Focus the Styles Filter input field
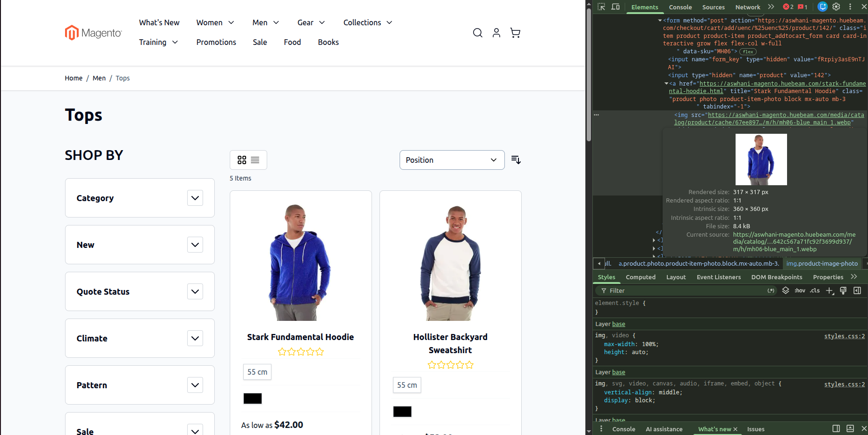The height and width of the screenshot is (435, 868). tap(686, 290)
